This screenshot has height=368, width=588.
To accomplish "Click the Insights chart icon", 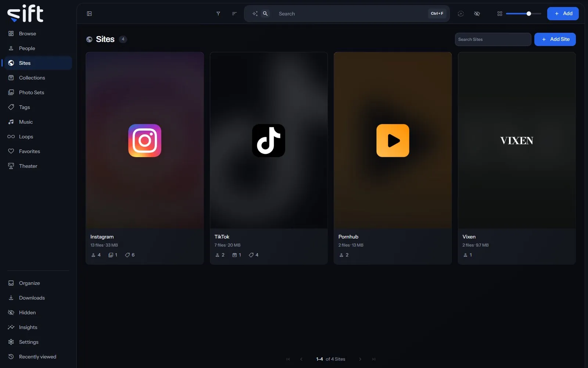I will pos(11,327).
